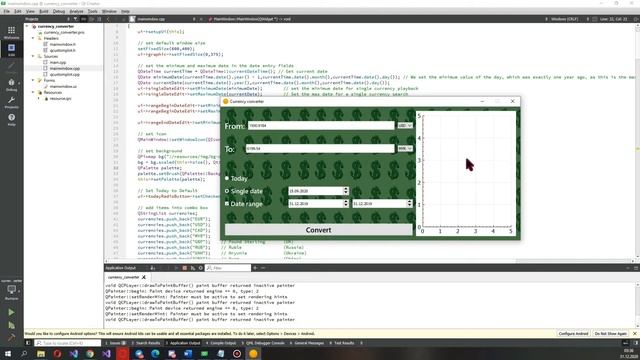Open the Help mode in the sidebar
640x360 pixels.
click(x=11, y=120)
